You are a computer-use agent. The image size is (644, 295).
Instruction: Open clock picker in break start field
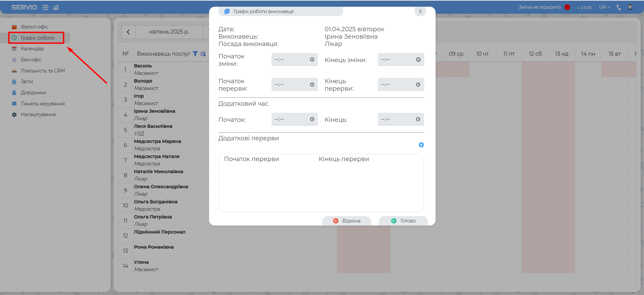[x=312, y=85]
